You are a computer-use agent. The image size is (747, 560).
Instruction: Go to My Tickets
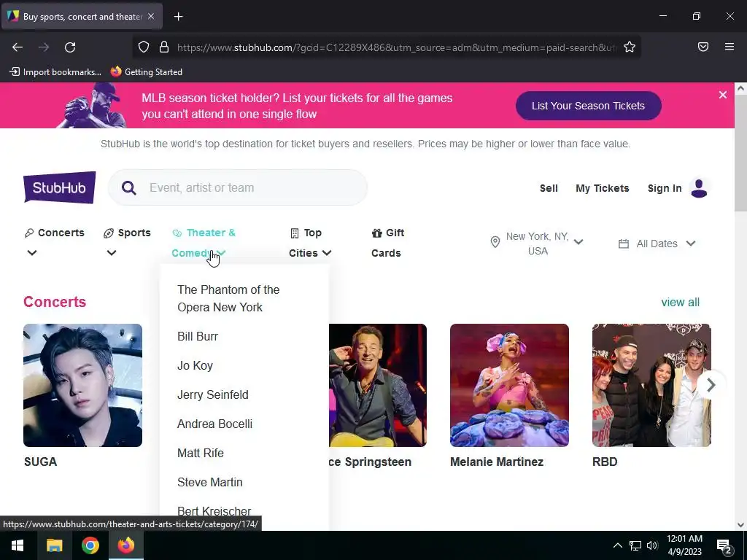point(602,188)
